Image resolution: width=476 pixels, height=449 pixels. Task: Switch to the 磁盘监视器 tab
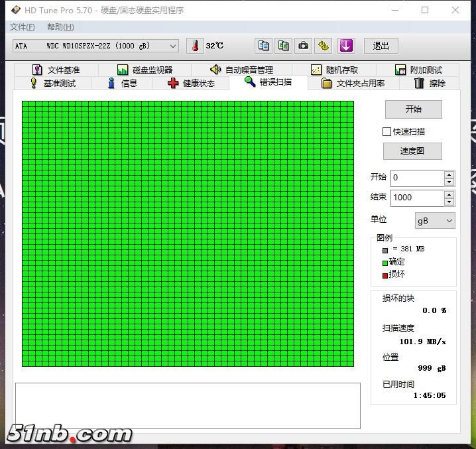click(145, 70)
